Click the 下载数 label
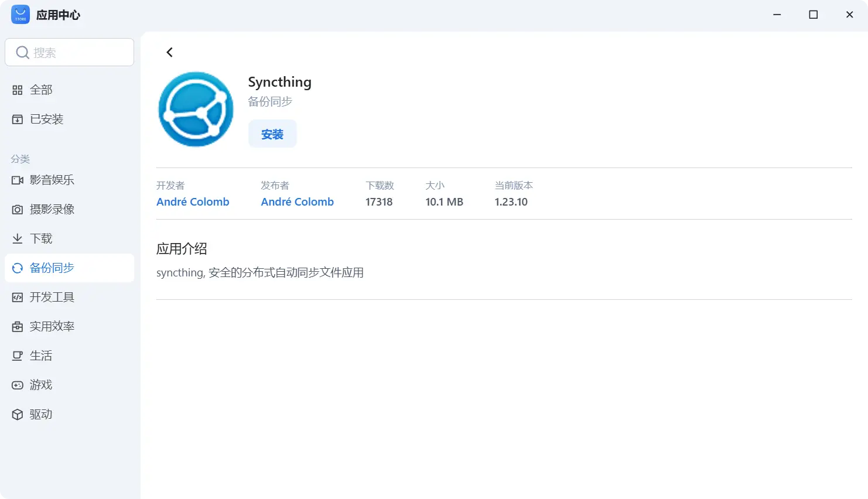This screenshot has width=868, height=499. click(x=380, y=185)
